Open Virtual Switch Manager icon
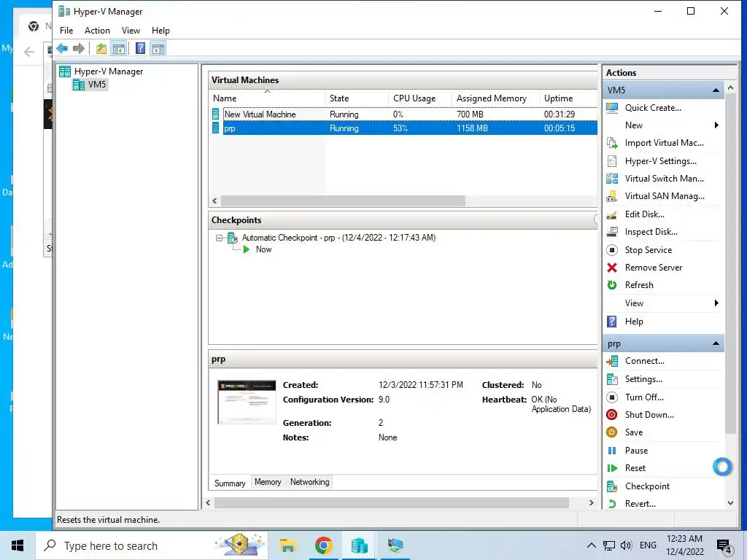This screenshot has height=560, width=747. pyautogui.click(x=612, y=179)
